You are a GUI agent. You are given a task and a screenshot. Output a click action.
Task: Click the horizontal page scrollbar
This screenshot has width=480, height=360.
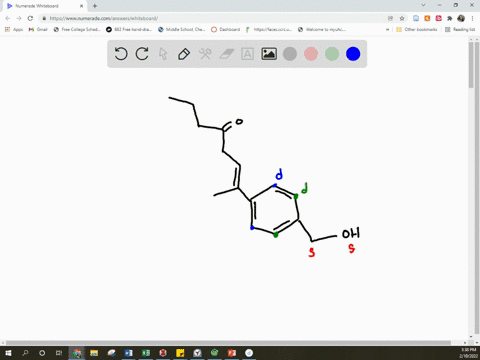[x=228, y=343]
